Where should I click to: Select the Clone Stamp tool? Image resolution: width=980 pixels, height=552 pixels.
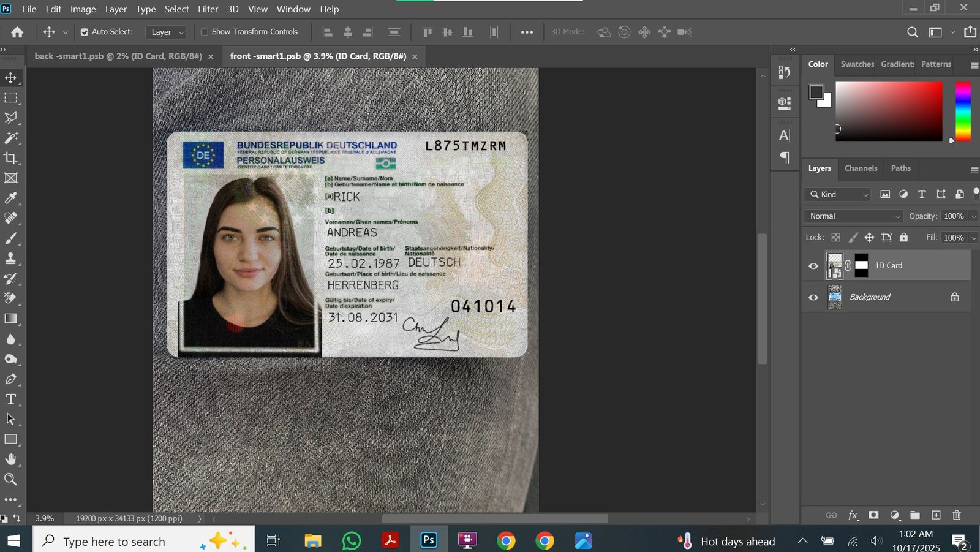[10, 259]
